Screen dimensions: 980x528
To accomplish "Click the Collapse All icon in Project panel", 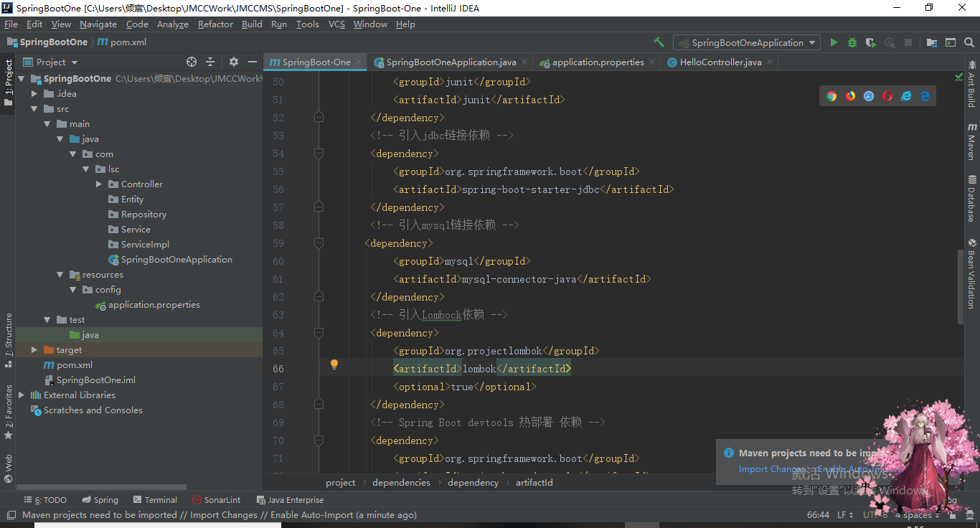I will [x=210, y=62].
